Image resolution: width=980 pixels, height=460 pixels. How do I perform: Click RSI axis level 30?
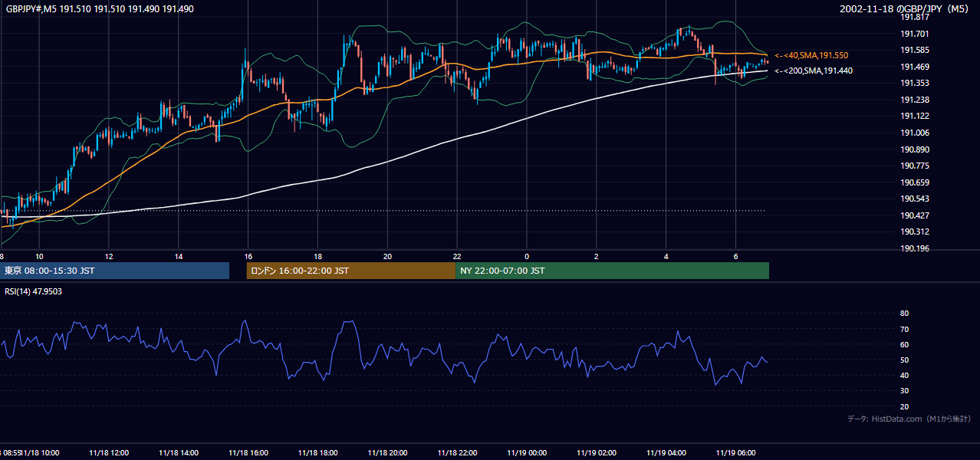pos(904,391)
